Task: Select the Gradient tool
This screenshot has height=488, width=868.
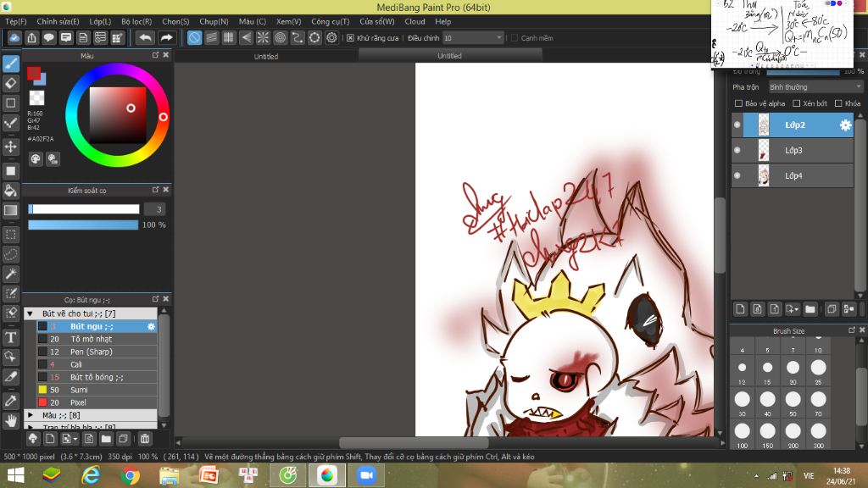Action: tap(10, 210)
